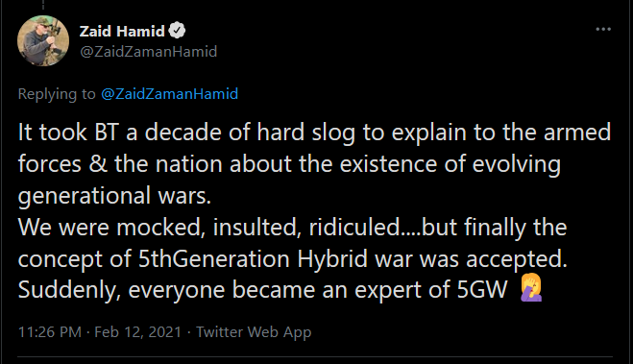The width and height of the screenshot is (633, 364).
Task: Click the gray @ZaidZamanHamid handle under name
Action: pos(149,52)
